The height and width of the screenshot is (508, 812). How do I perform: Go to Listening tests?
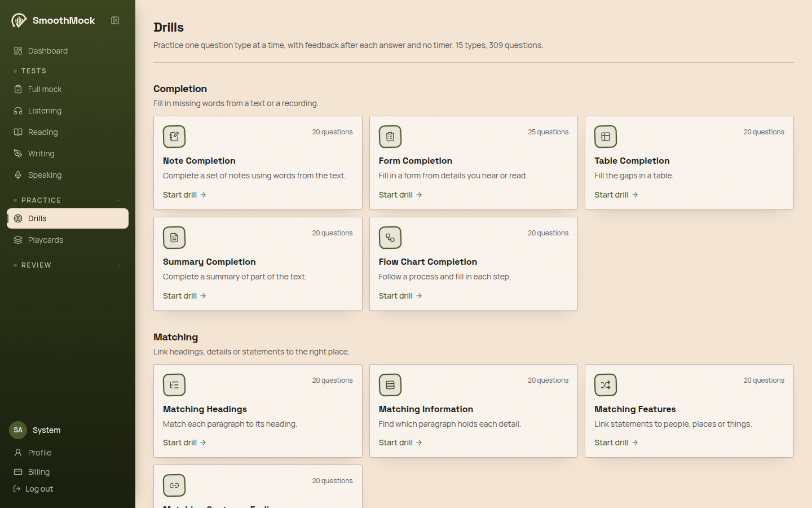click(x=68, y=111)
